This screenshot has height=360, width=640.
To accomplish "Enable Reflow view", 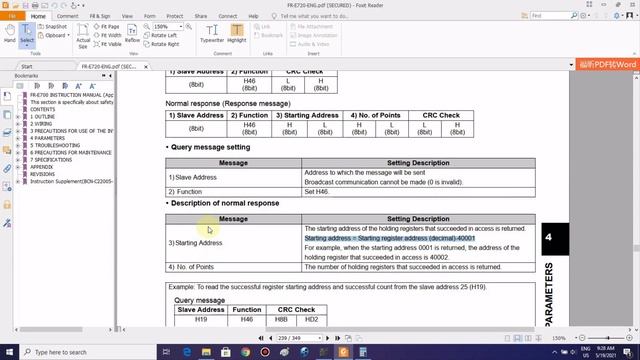I will 132,34.
